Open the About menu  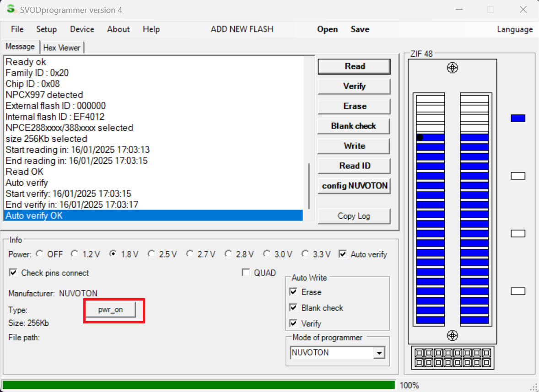coord(118,29)
